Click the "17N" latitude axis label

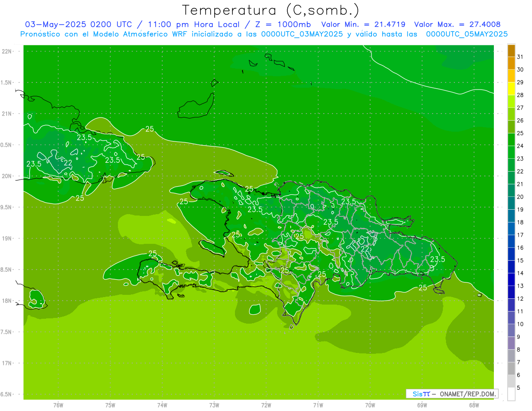pyautogui.click(x=7, y=363)
